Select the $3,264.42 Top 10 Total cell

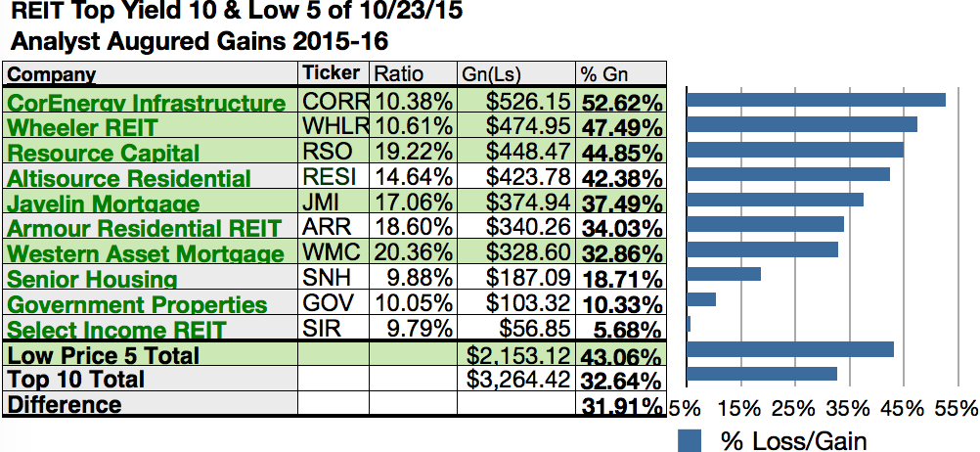516,380
